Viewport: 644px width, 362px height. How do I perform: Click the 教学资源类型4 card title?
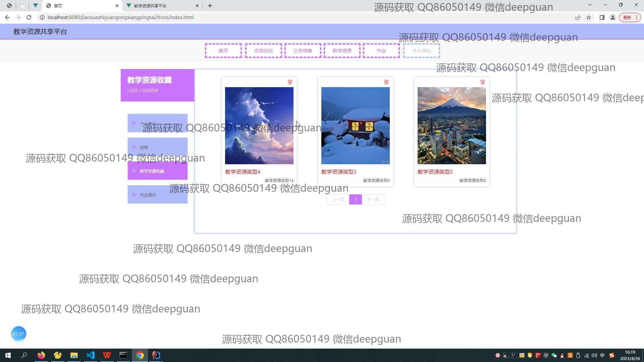point(243,172)
